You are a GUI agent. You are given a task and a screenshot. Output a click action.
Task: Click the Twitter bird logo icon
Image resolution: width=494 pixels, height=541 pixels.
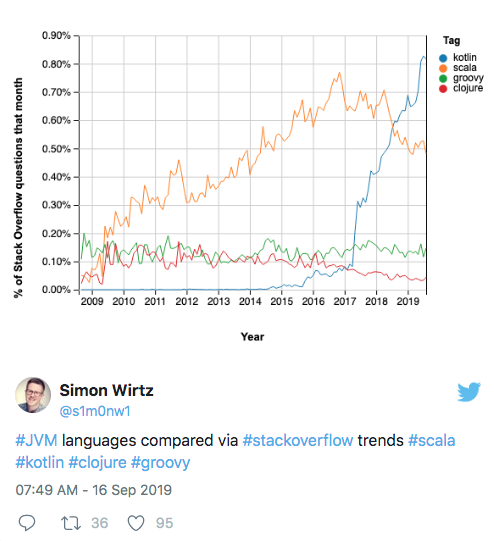coord(469,392)
